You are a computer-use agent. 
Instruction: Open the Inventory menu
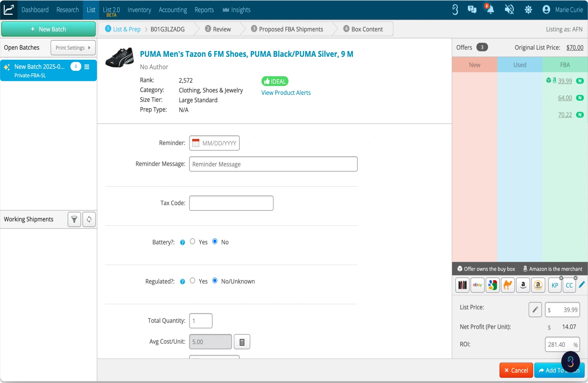click(139, 10)
